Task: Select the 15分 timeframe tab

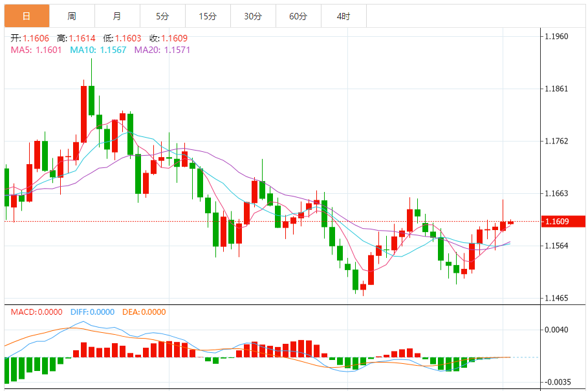Action: (207, 16)
